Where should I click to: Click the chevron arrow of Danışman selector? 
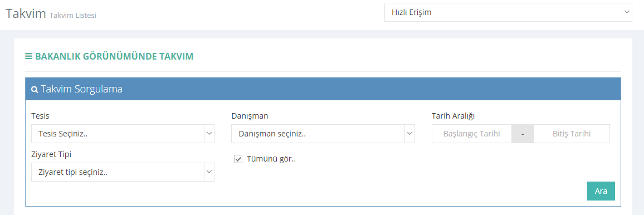409,134
